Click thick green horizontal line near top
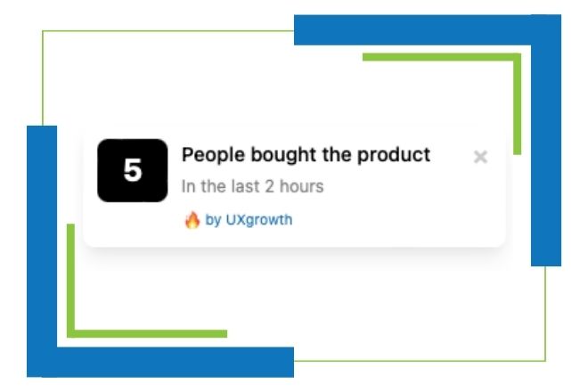Screen dimensions: 588x392 (438, 57)
